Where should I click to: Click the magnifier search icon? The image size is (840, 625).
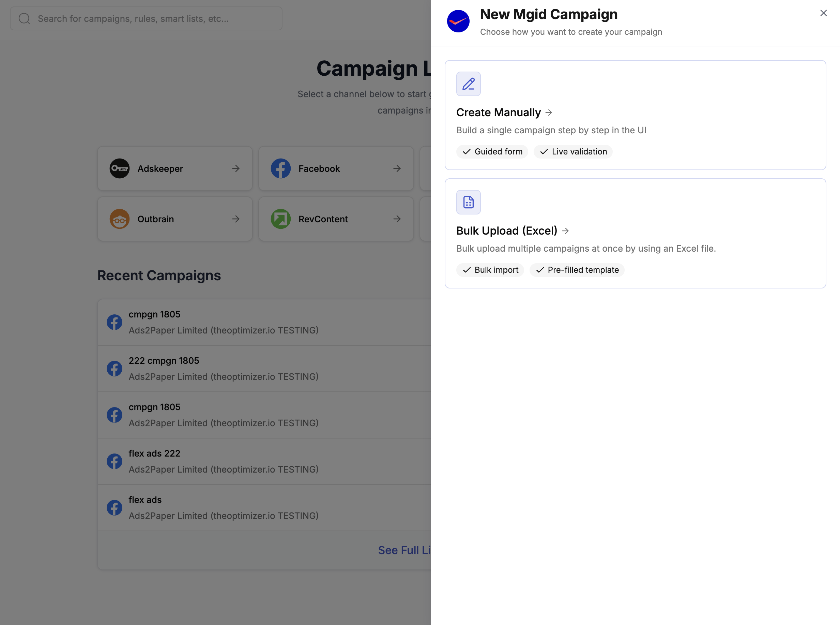pyautogui.click(x=24, y=18)
